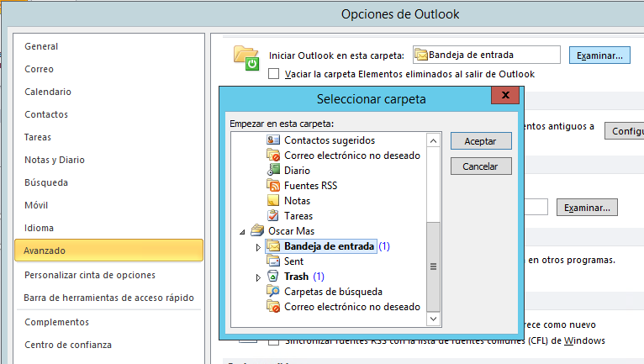The height and width of the screenshot is (364, 644).
Task: Click the folder list scrollbar thumb
Action: click(x=433, y=266)
